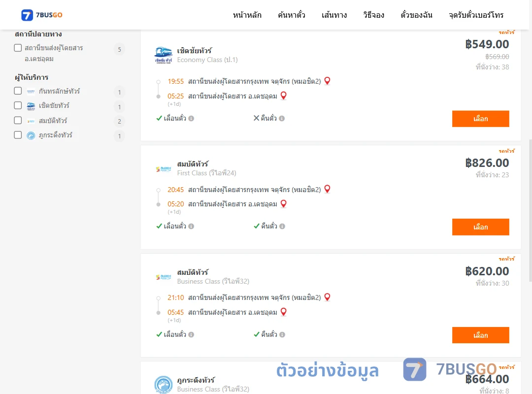Open the ค้นหาตั๋ว menu item
Image resolution: width=532 pixels, height=394 pixels.
pos(292,15)
